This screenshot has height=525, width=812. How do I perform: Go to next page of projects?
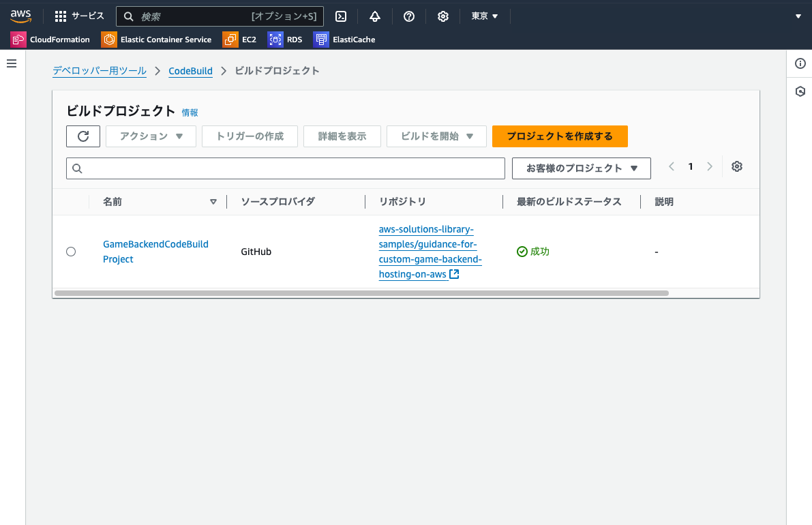point(710,167)
